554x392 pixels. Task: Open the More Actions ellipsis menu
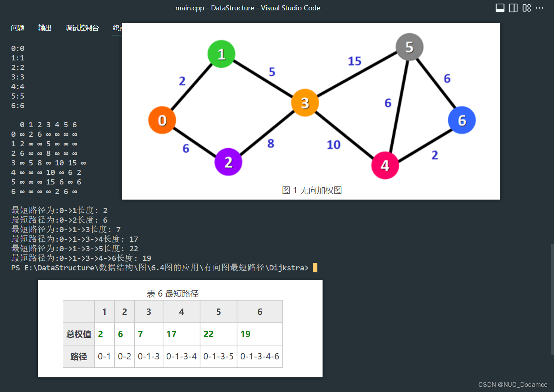tap(540, 8)
